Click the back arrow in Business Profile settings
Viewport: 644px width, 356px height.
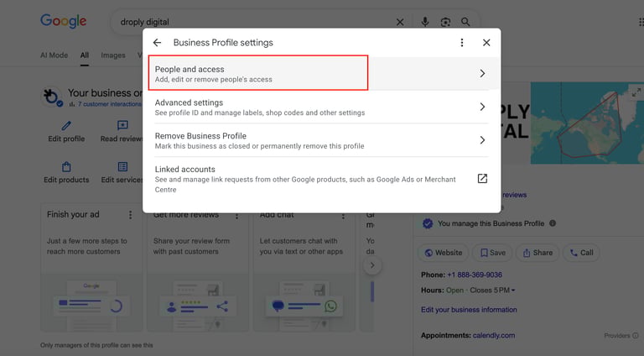click(x=157, y=43)
